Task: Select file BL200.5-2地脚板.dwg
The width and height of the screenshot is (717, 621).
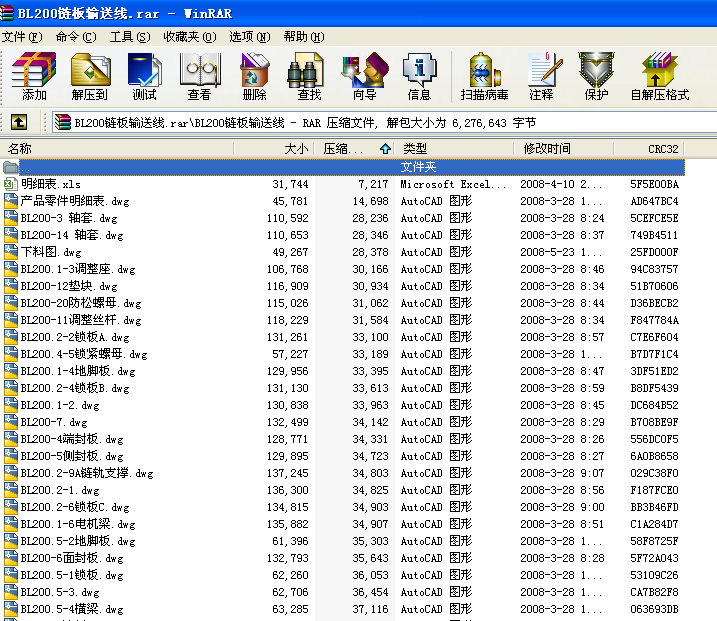Action: coord(78,541)
